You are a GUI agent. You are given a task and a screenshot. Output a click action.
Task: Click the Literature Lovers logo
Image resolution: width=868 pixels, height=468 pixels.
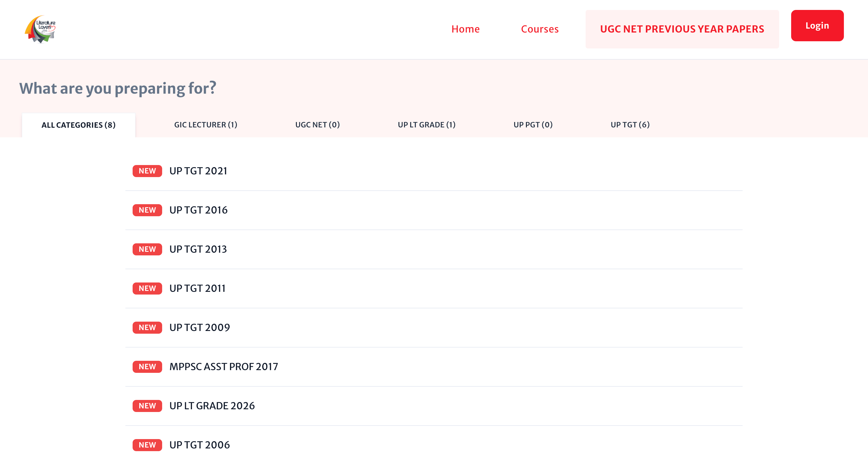pos(40,29)
